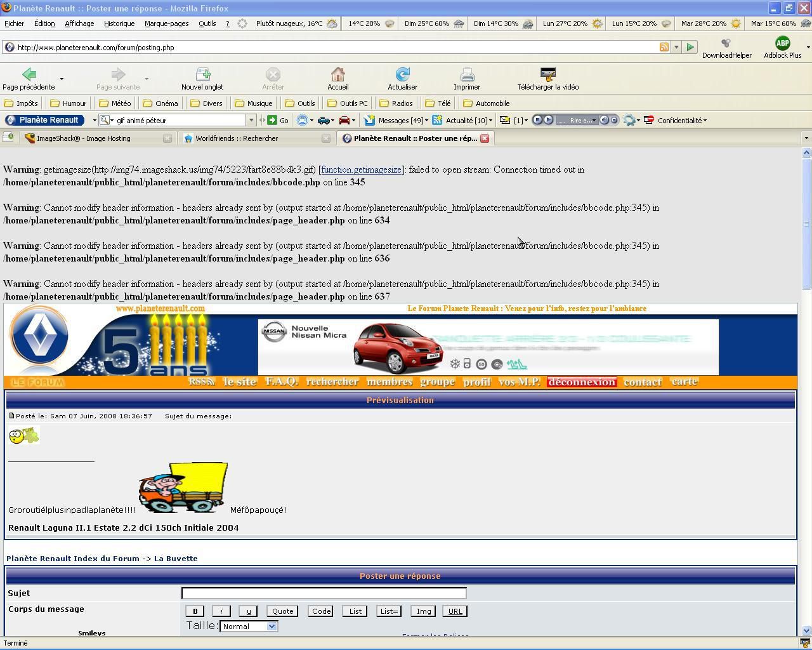Play radio player in toolbar
The width and height of the screenshot is (812, 650).
[549, 120]
